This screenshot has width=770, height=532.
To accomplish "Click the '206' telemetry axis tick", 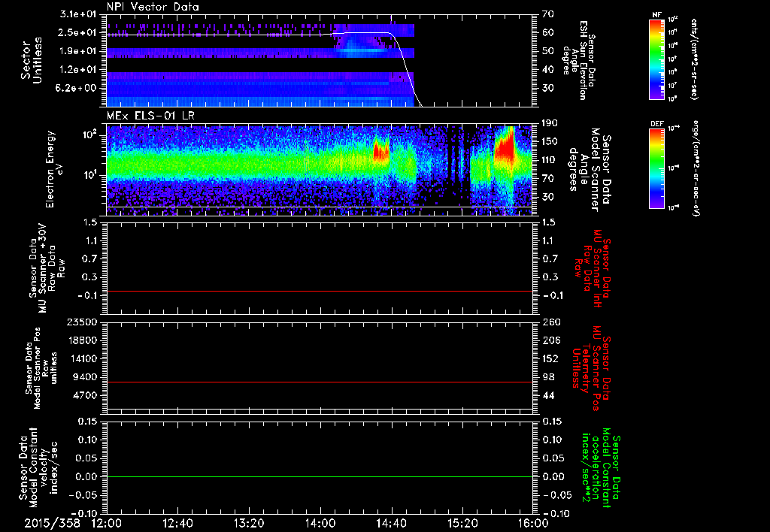I will (x=550, y=340).
